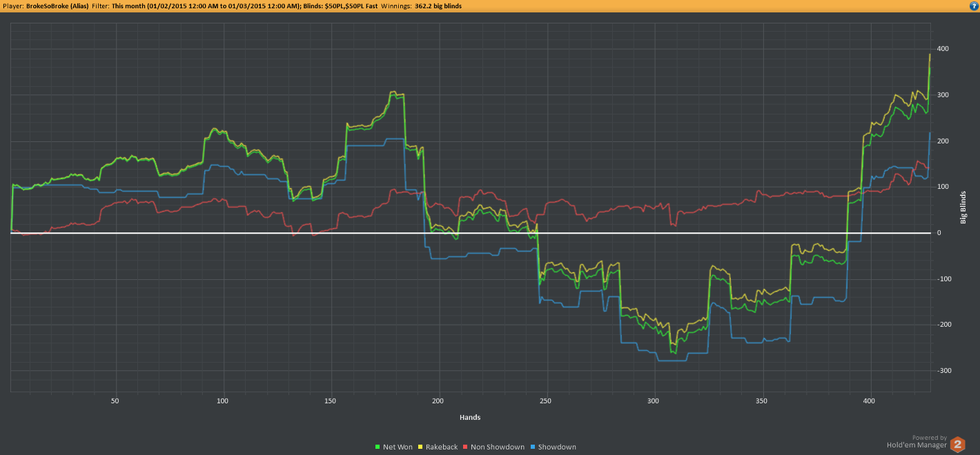Click the 350 hands x-axis label
The width and height of the screenshot is (980, 455).
tap(761, 401)
